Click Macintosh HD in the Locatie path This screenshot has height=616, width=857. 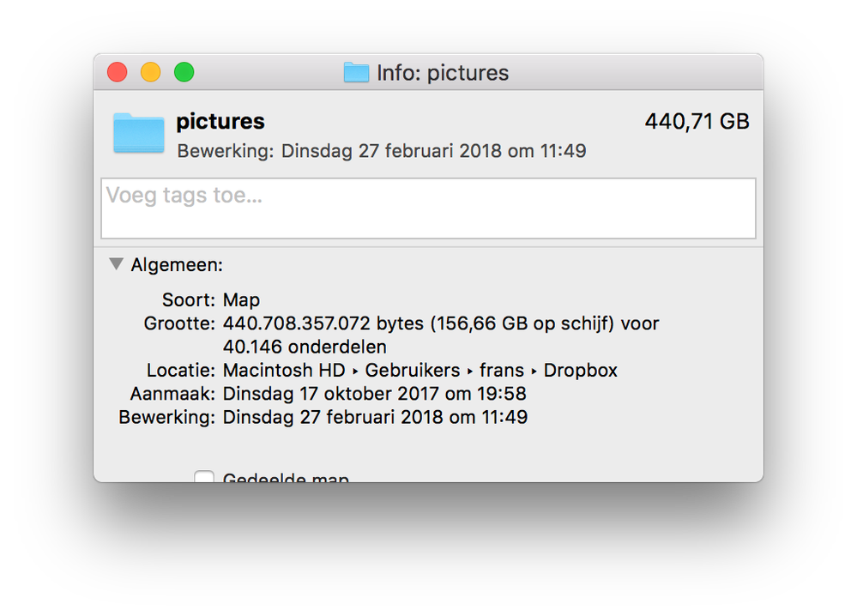(282, 371)
